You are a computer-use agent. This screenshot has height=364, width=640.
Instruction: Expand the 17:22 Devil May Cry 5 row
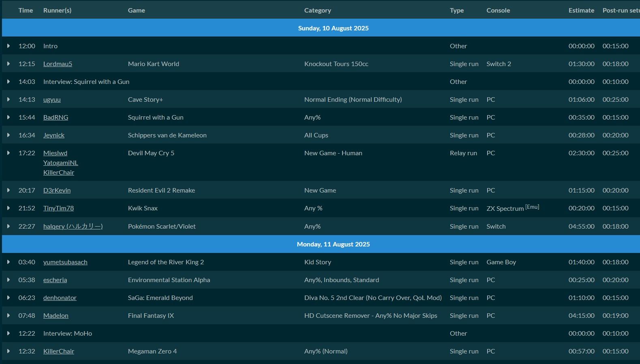click(8, 153)
